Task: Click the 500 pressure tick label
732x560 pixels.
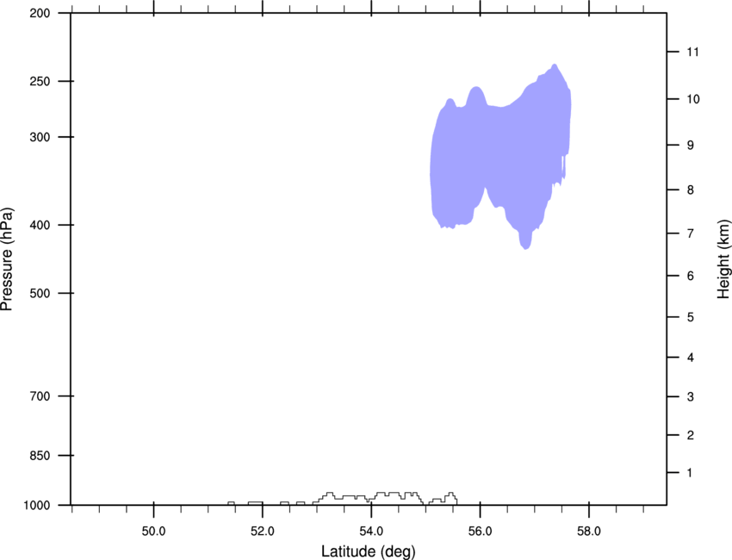Action: (x=40, y=293)
